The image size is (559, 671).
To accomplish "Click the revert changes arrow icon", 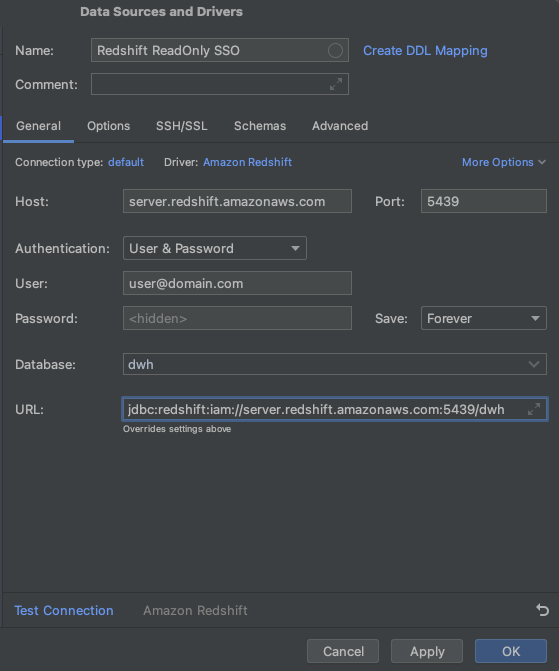I will [542, 609].
